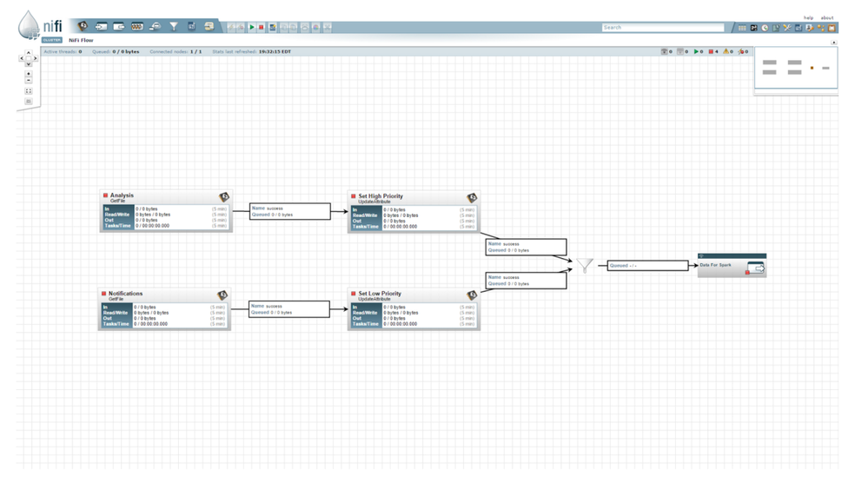Screen dimensions: 868x503
Task: Click Stats last refreshed time text
Action: click(x=251, y=51)
